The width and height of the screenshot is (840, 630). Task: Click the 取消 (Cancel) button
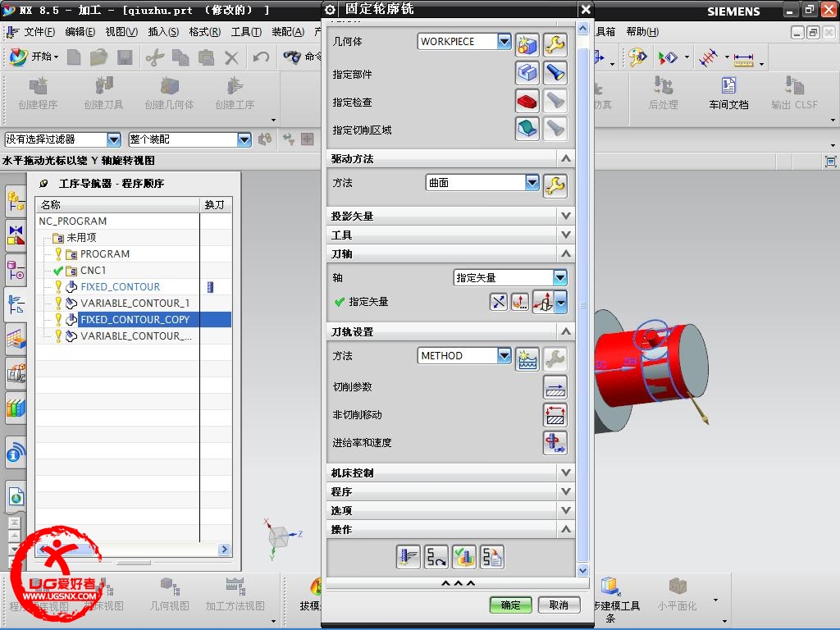click(x=559, y=605)
